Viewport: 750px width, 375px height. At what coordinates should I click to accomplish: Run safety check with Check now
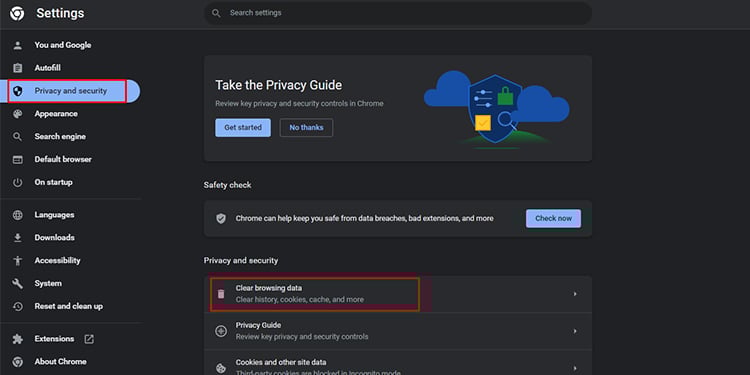[x=553, y=219]
